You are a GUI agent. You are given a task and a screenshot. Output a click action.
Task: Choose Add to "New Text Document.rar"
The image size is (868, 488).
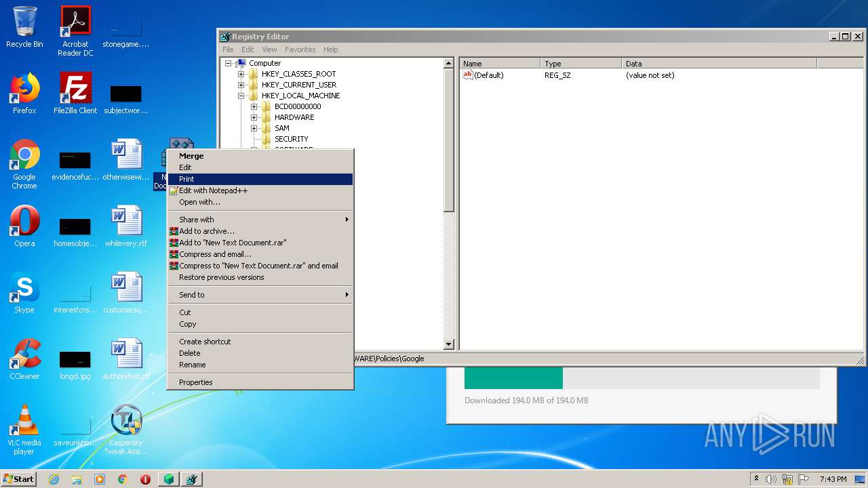pos(260,243)
